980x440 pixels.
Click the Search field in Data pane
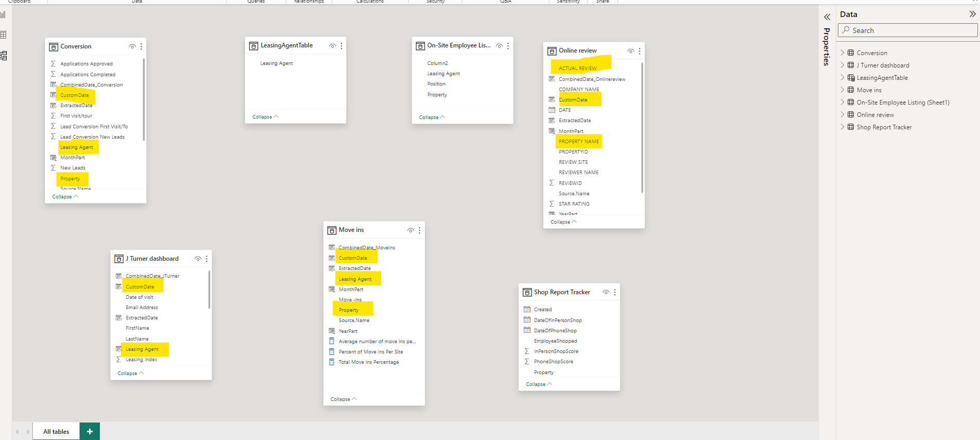[x=908, y=30]
